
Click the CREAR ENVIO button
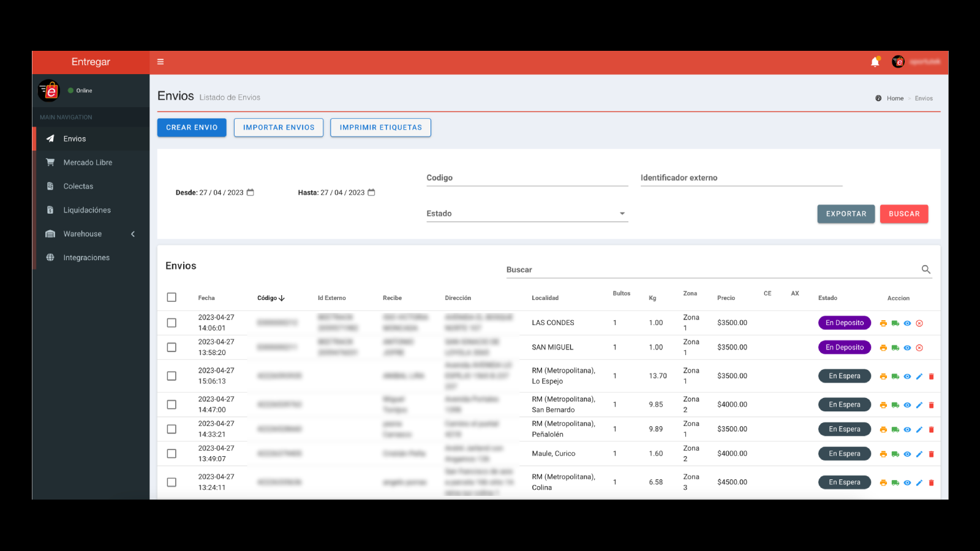coord(192,127)
